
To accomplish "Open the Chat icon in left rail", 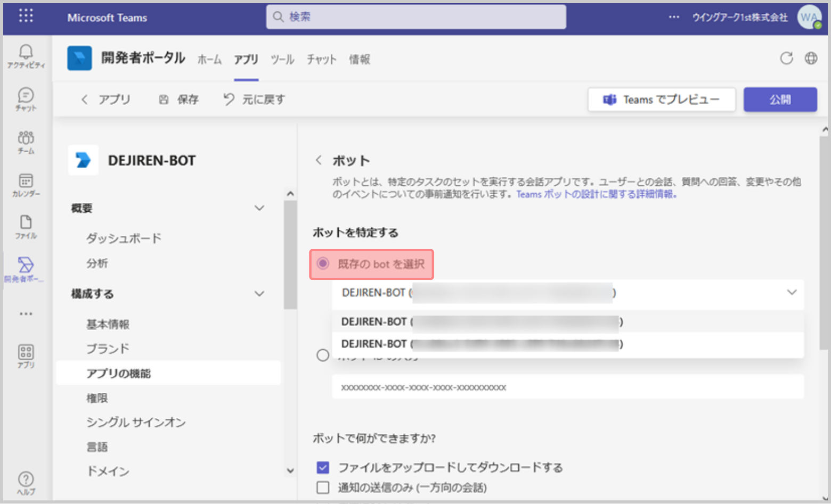I will tap(26, 99).
